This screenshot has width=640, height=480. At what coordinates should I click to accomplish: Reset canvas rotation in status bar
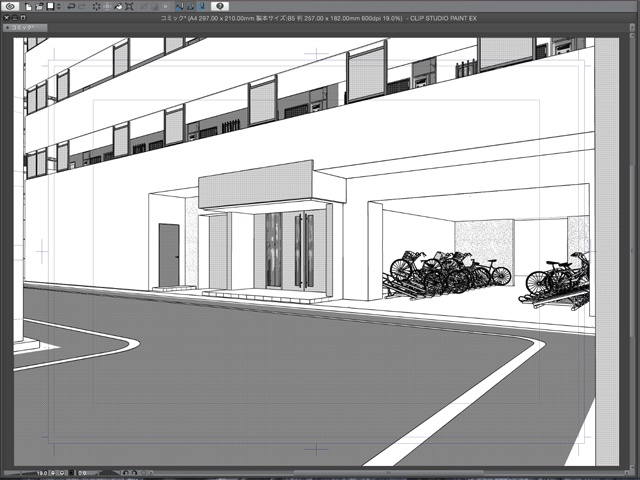[x=144, y=473]
